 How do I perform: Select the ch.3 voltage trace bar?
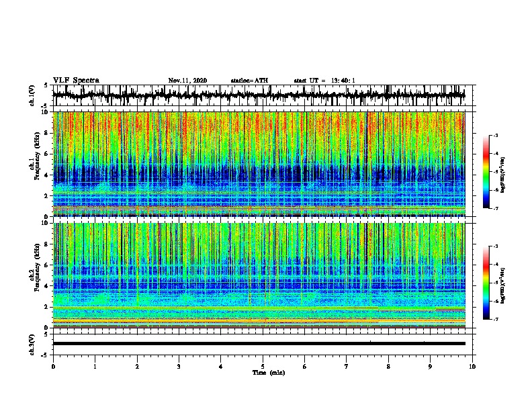click(259, 344)
